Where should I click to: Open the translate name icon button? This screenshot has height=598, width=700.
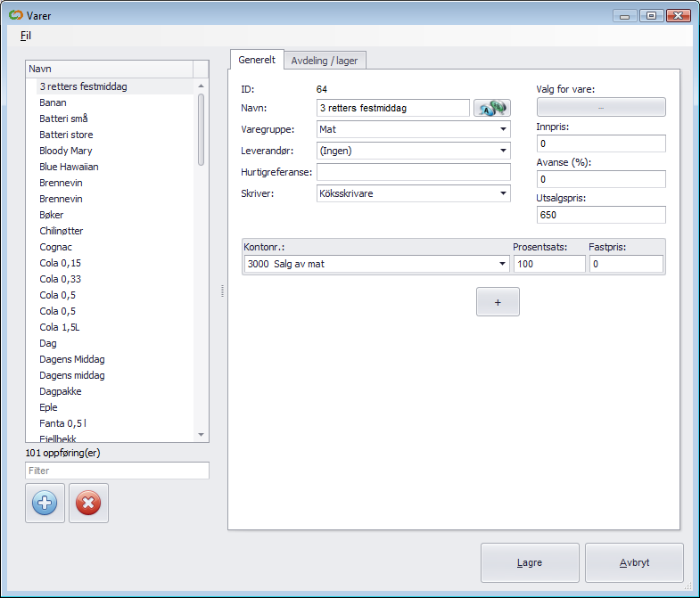click(492, 108)
